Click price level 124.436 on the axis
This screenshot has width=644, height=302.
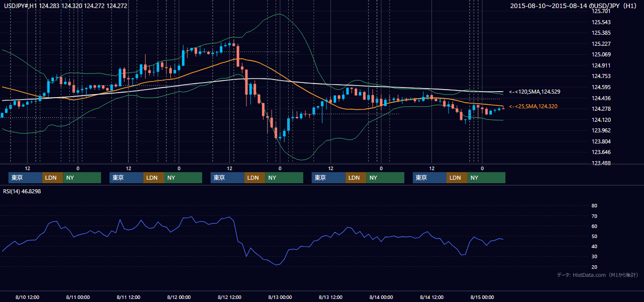pyautogui.click(x=601, y=98)
